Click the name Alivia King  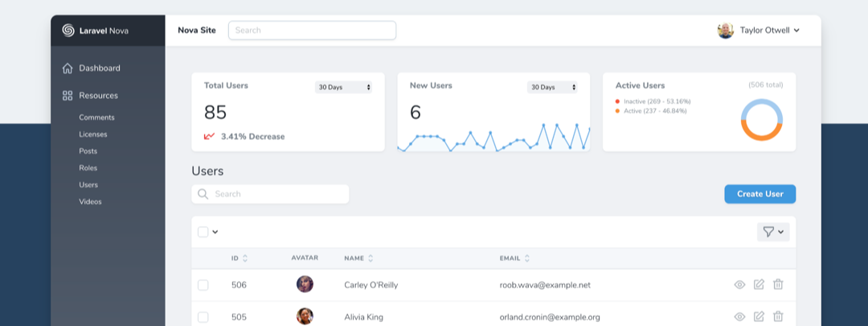pos(364,317)
